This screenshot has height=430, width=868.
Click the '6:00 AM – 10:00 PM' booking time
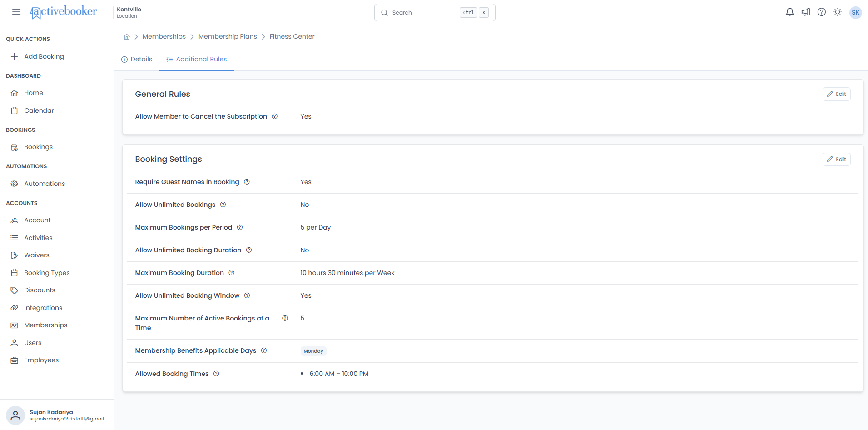(339, 374)
